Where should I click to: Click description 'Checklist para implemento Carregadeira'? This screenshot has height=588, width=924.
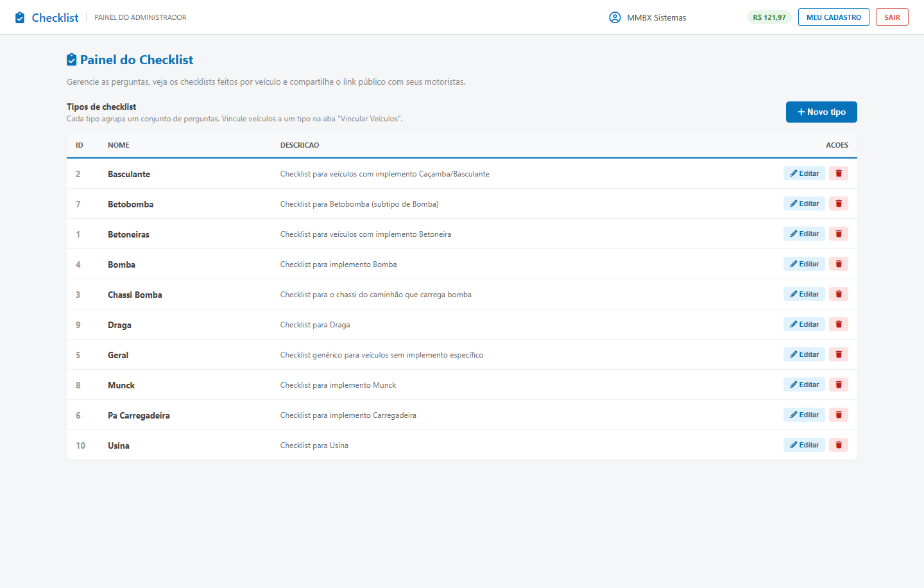[348, 415]
